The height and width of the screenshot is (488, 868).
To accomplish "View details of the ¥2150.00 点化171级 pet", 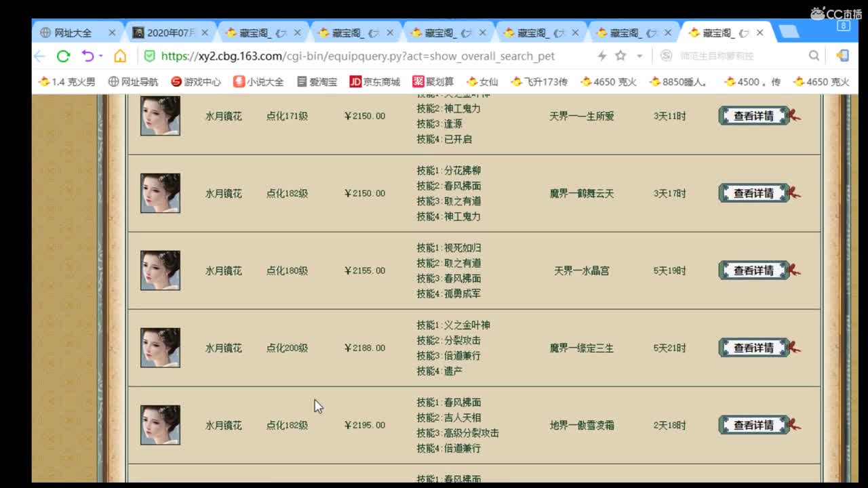I will point(754,116).
